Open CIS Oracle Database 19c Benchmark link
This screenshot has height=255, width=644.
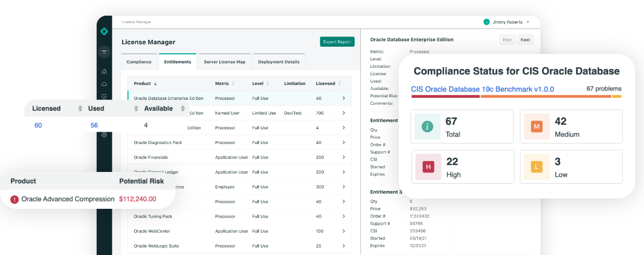(x=483, y=89)
